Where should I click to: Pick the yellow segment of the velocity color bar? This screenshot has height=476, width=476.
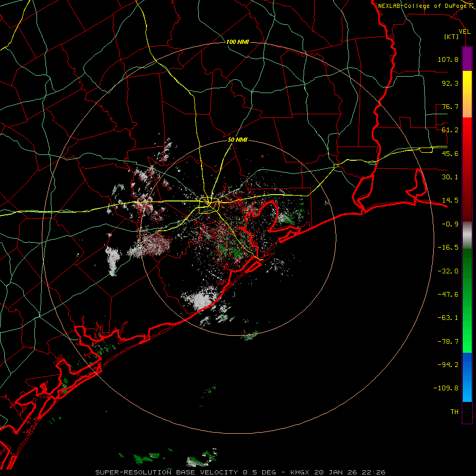[x=467, y=94]
